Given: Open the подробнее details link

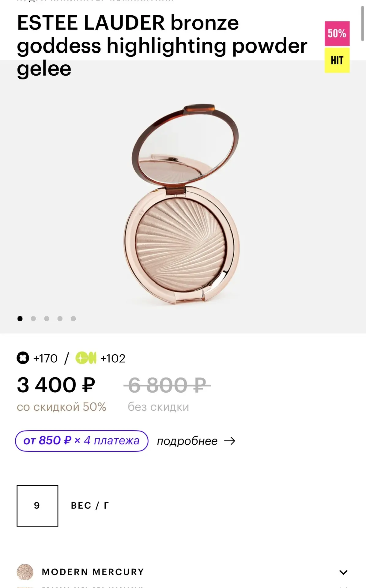Looking at the screenshot, I should click(187, 441).
